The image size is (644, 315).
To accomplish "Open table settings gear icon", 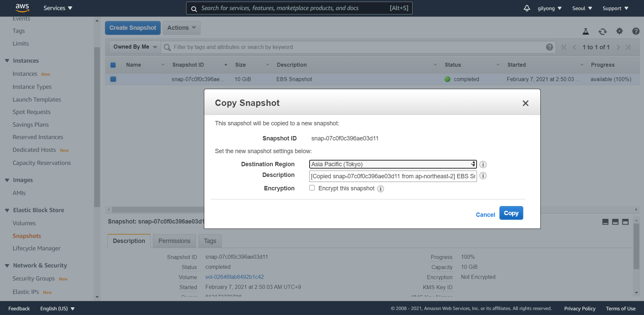I will (x=619, y=31).
